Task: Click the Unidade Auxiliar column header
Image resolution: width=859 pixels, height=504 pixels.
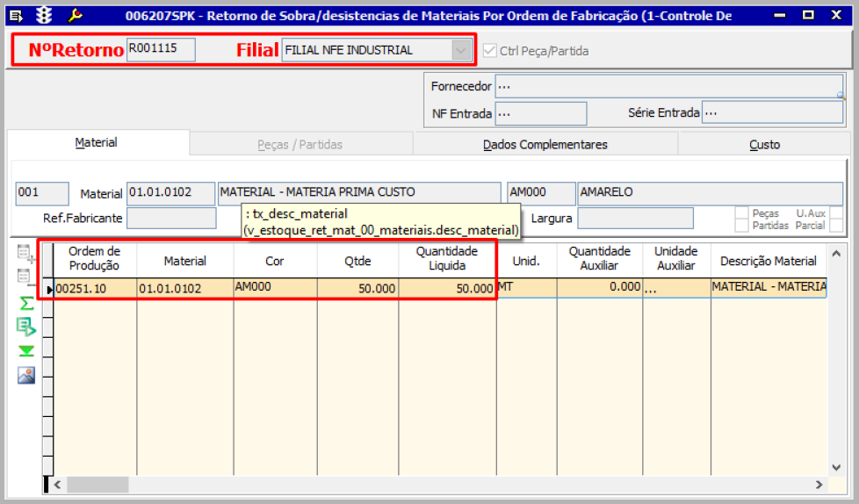Action: tap(676, 258)
